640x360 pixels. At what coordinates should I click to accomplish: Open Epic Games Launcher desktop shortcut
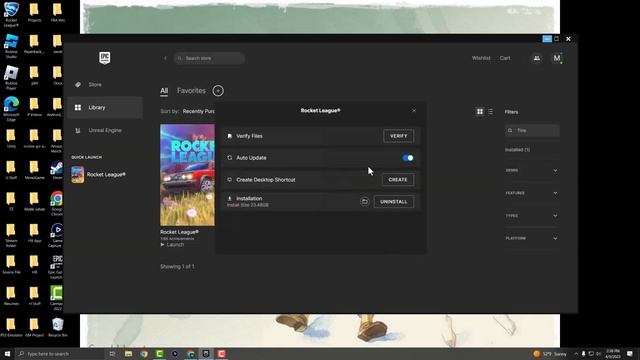coord(57,267)
